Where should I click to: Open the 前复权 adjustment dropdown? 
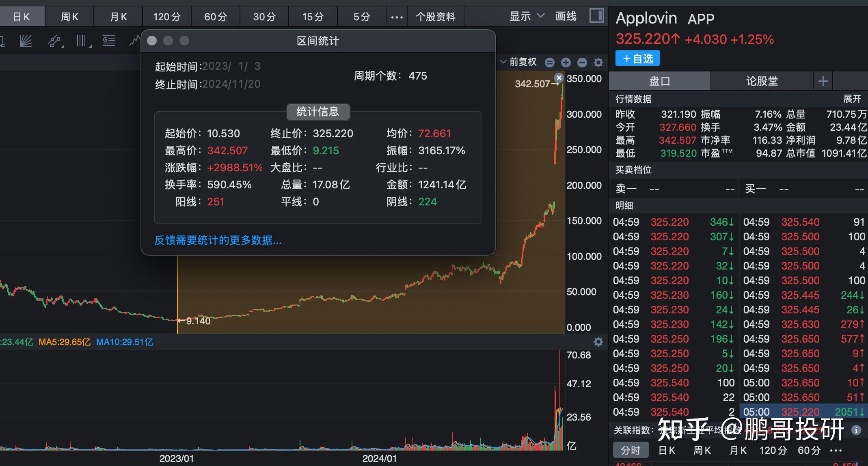point(519,62)
